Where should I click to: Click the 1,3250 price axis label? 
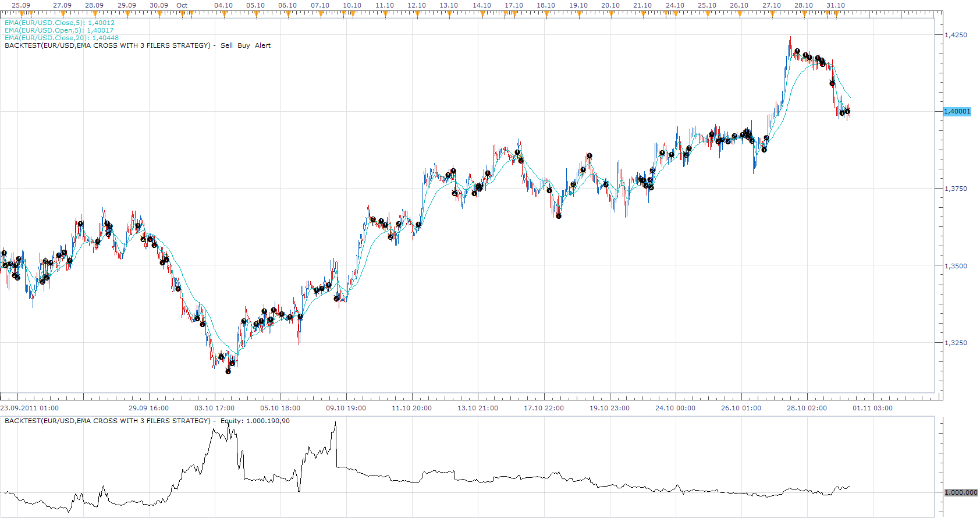[x=956, y=343]
